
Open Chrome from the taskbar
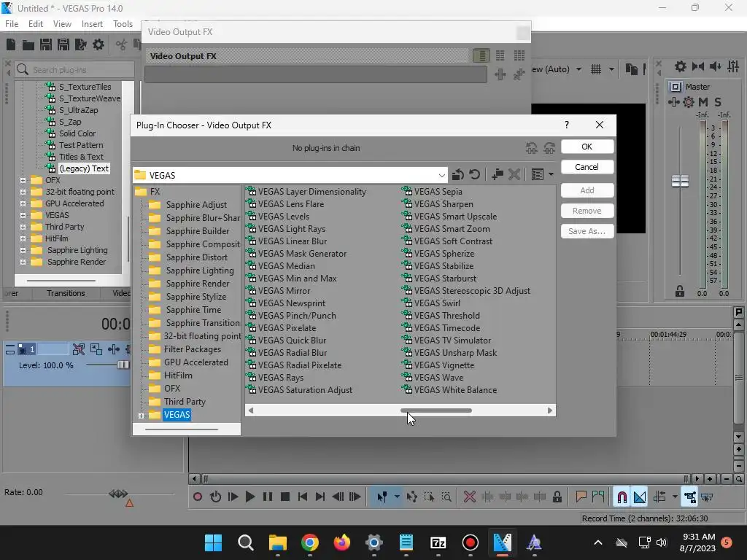pyautogui.click(x=309, y=542)
